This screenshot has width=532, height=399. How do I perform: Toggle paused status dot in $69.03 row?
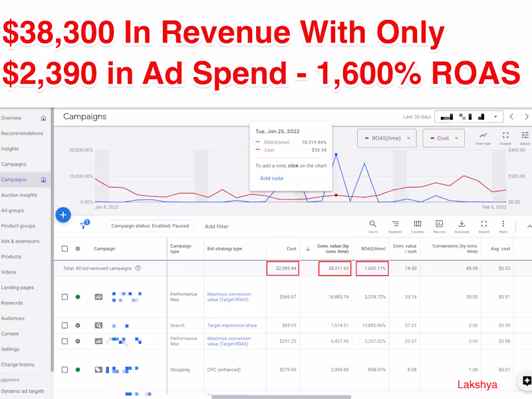(78, 325)
